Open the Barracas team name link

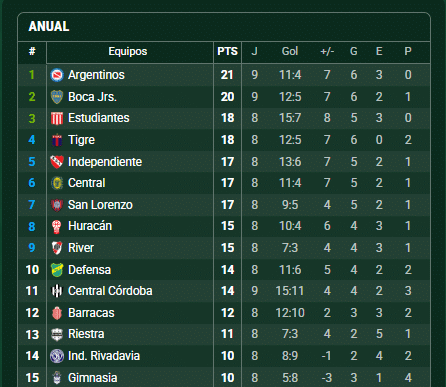91,313
